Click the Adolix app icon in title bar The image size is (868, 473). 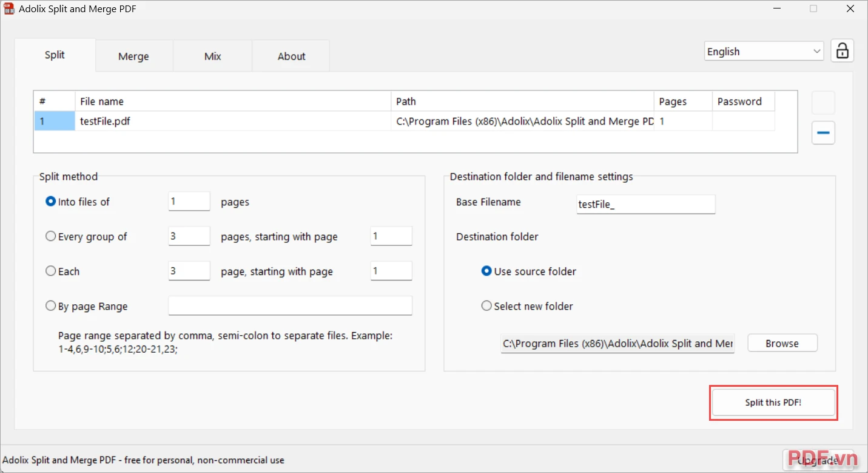point(9,9)
